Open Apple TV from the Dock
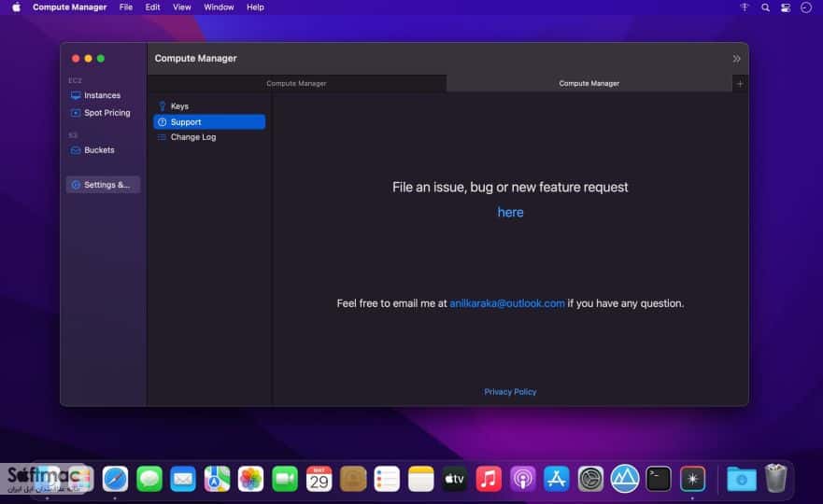 tap(455, 479)
